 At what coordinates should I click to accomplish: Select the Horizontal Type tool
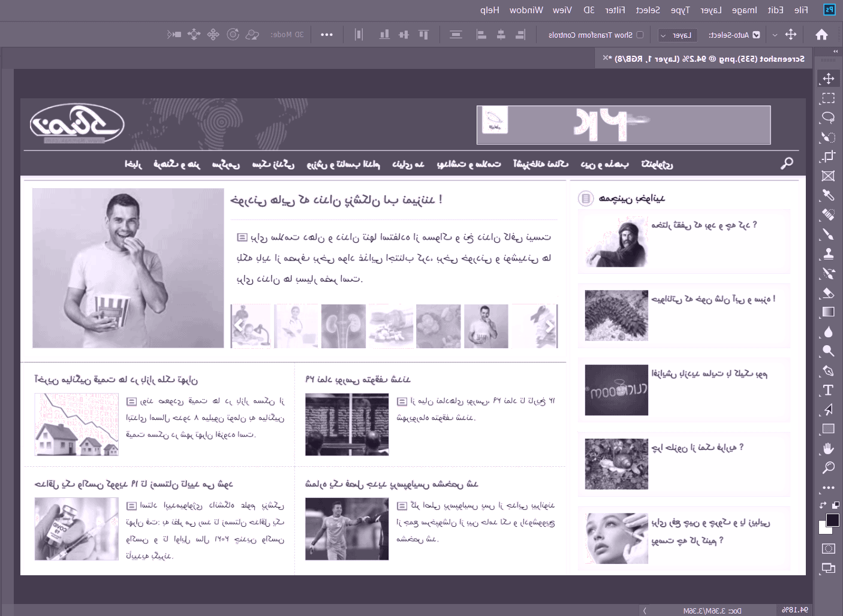(x=828, y=390)
